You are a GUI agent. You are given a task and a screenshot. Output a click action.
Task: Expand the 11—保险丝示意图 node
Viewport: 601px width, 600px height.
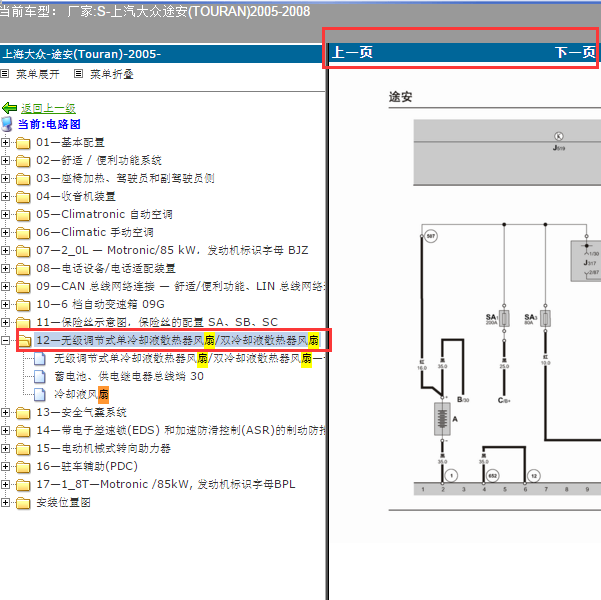[5, 322]
